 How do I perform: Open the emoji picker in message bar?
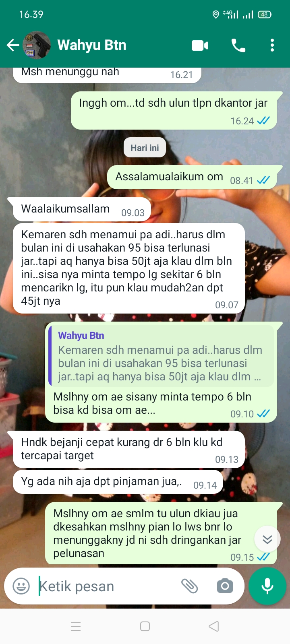click(x=21, y=586)
